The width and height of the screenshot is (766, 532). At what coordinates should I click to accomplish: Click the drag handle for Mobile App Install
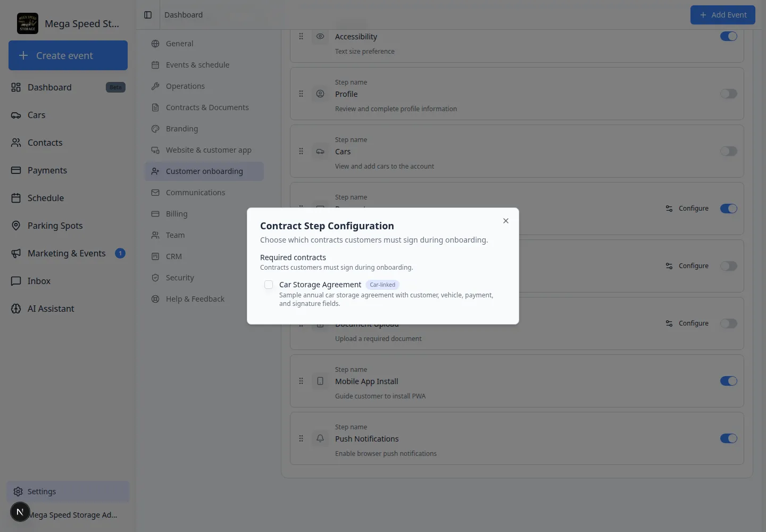(301, 381)
